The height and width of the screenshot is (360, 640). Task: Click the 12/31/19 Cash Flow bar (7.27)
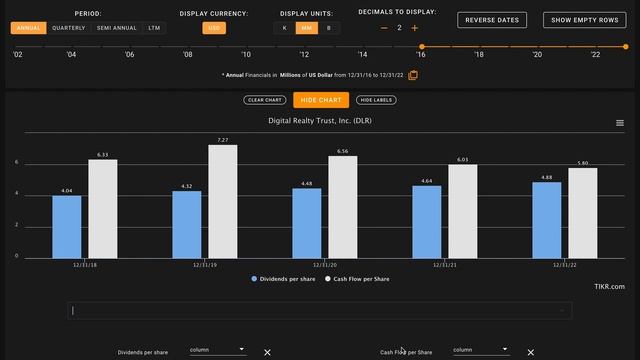pos(223,202)
